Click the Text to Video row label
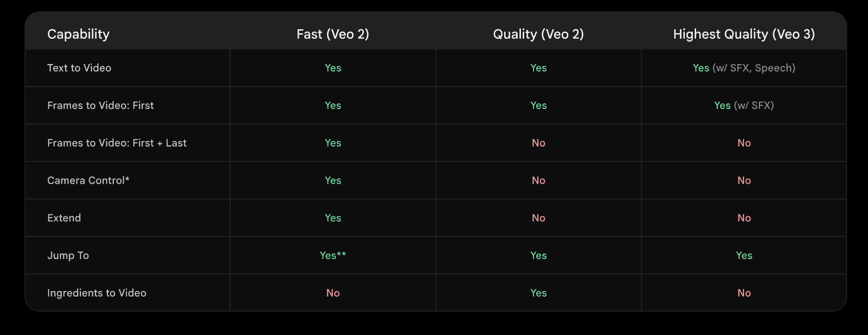Screen dimensions: 868x335 (79, 68)
